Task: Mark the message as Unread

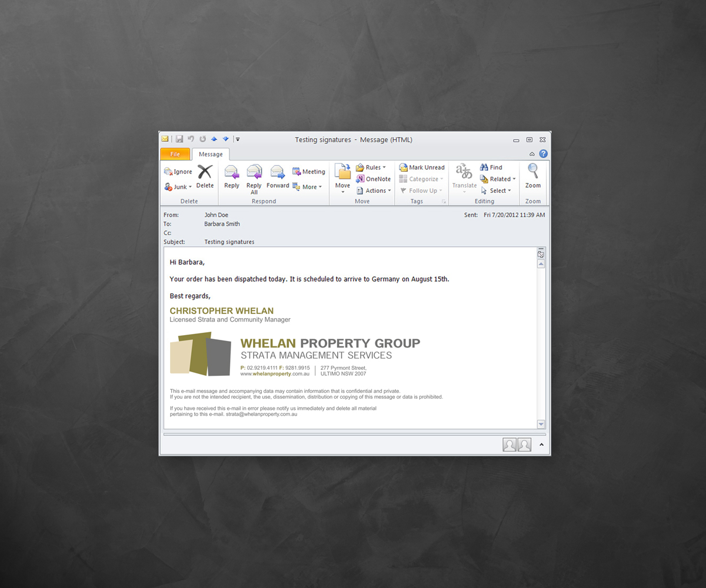Action: (x=422, y=168)
